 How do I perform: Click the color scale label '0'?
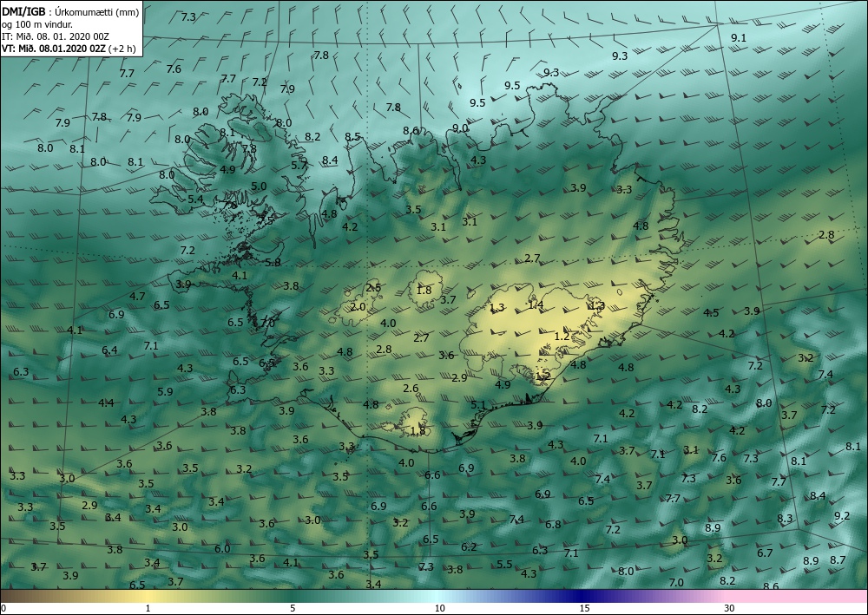pyautogui.click(x=3, y=608)
